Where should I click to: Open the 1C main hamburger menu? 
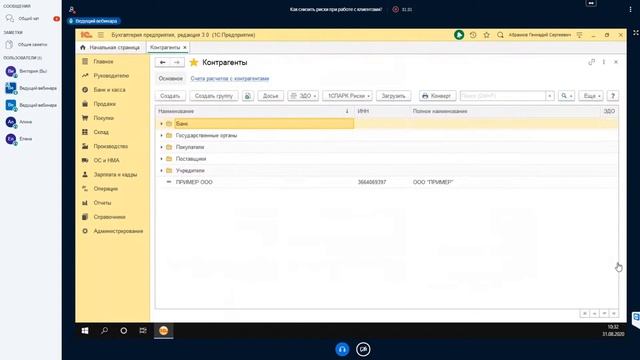(101, 35)
